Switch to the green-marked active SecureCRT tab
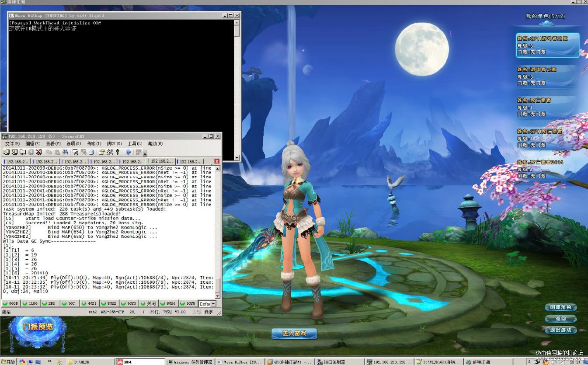 tap(161, 161)
